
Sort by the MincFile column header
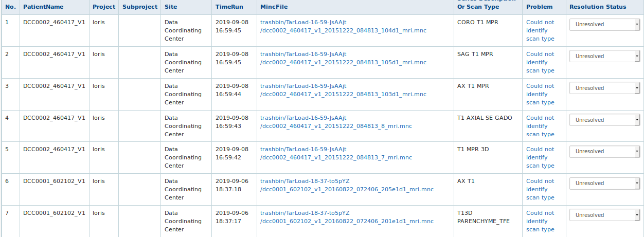274,7
